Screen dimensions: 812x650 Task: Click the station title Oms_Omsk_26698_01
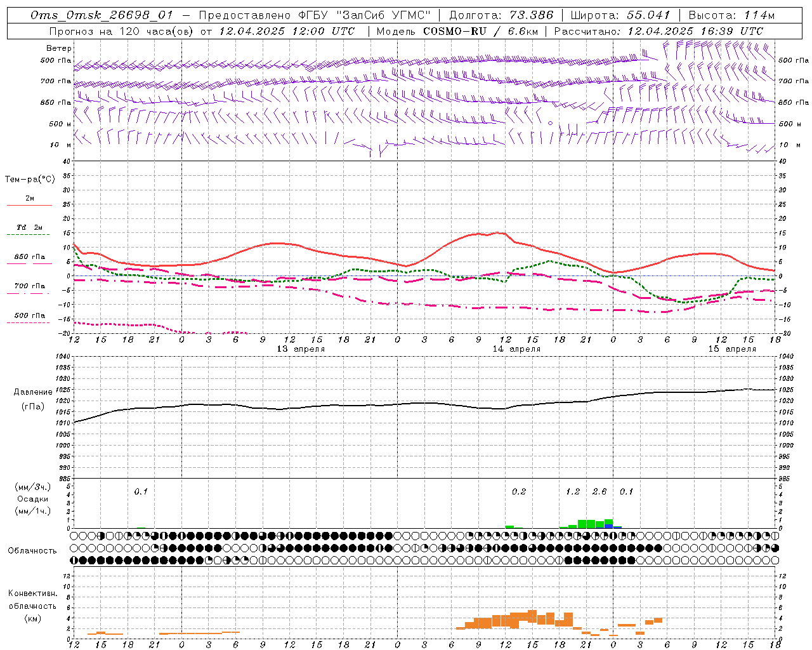pos(101,15)
